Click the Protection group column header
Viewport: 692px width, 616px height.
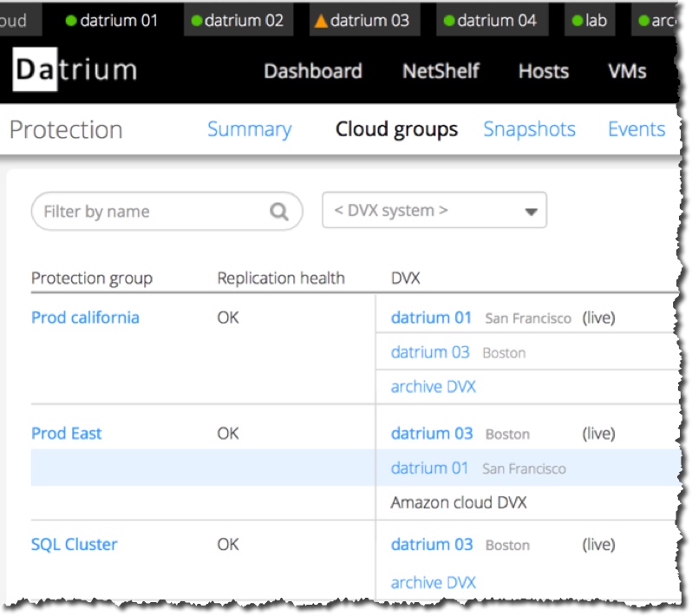(92, 279)
